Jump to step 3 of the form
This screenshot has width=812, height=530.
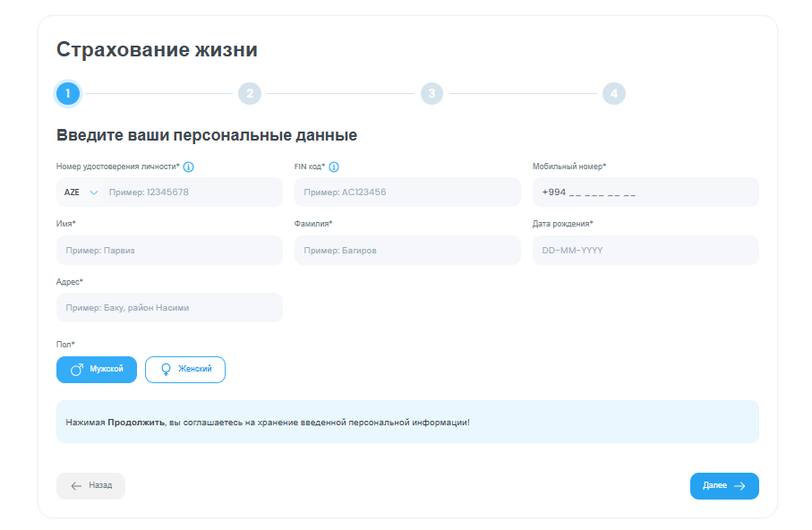pos(432,93)
